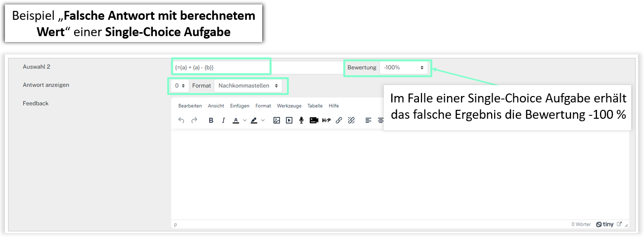This screenshot has height=240, width=644.
Task: Click the redo arrow in editor toolbar
Action: [194, 120]
